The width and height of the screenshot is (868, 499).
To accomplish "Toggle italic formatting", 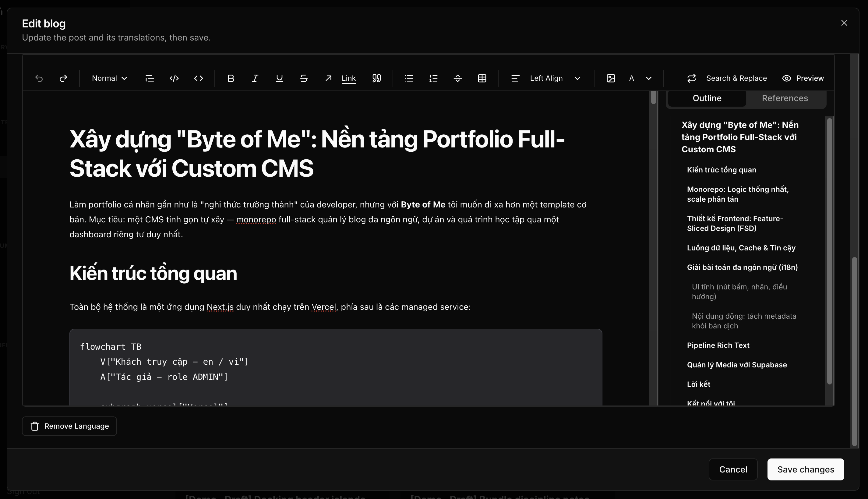I will coord(255,78).
